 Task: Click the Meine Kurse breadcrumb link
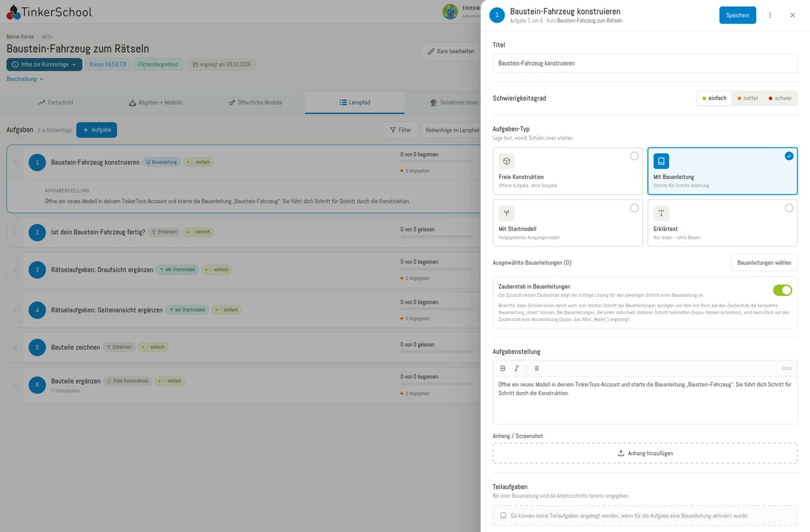coord(20,36)
